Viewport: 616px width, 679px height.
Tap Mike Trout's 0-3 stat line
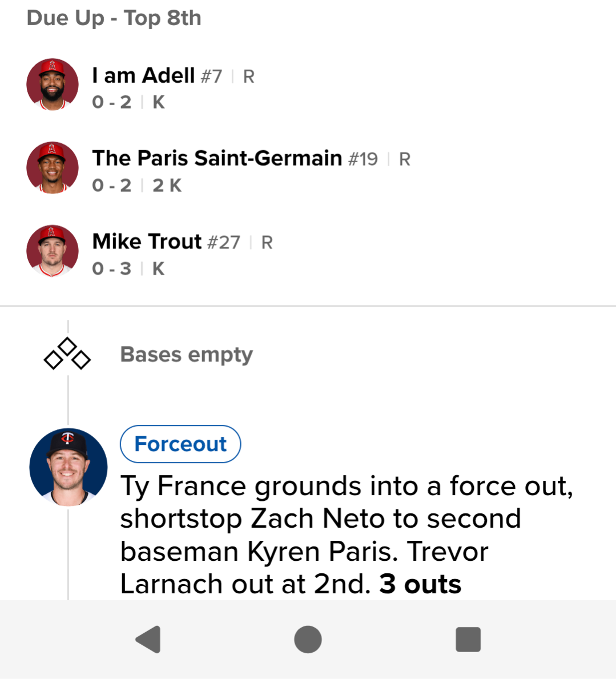point(112,268)
